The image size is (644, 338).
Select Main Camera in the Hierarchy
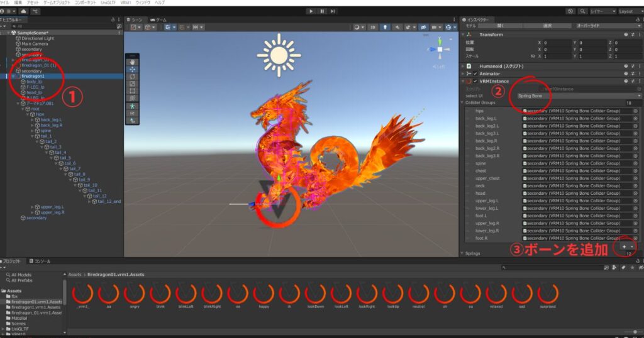pos(35,43)
